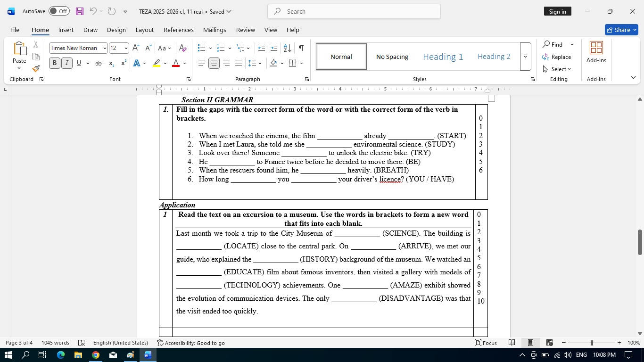Show paragraph marks with pilcrow icon

(301, 48)
